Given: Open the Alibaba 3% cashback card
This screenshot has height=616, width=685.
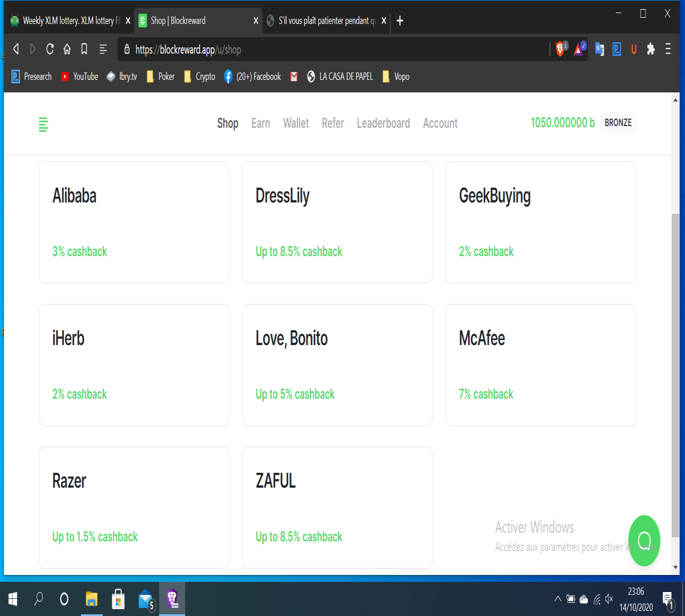Looking at the screenshot, I should point(134,222).
